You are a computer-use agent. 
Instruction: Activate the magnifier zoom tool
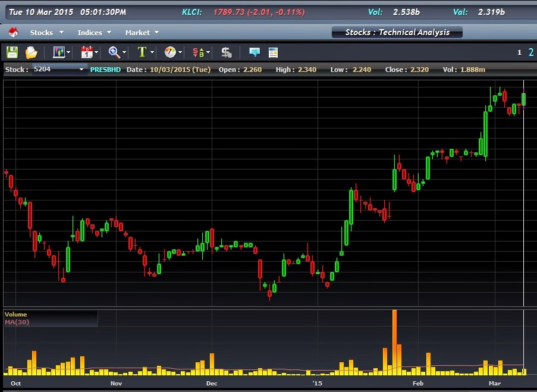(x=114, y=52)
